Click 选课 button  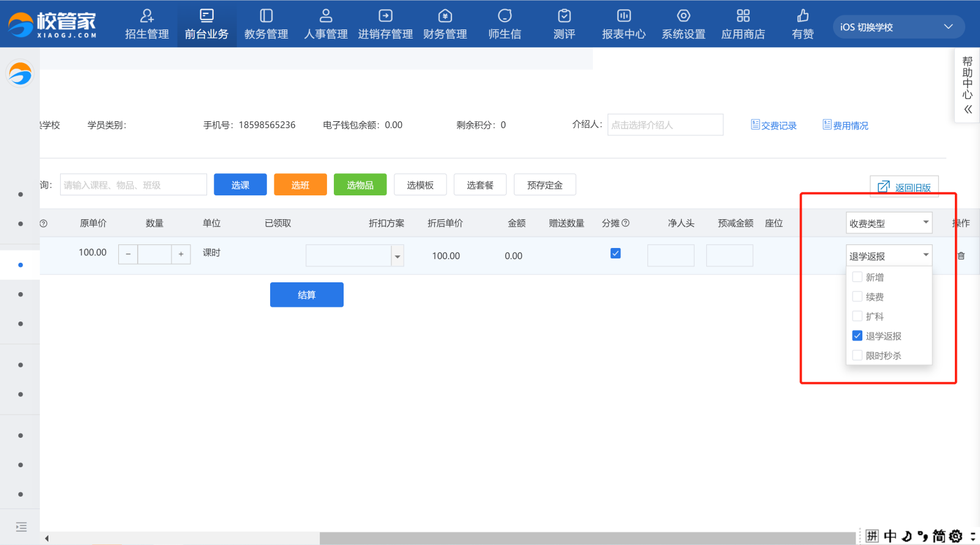tap(240, 184)
